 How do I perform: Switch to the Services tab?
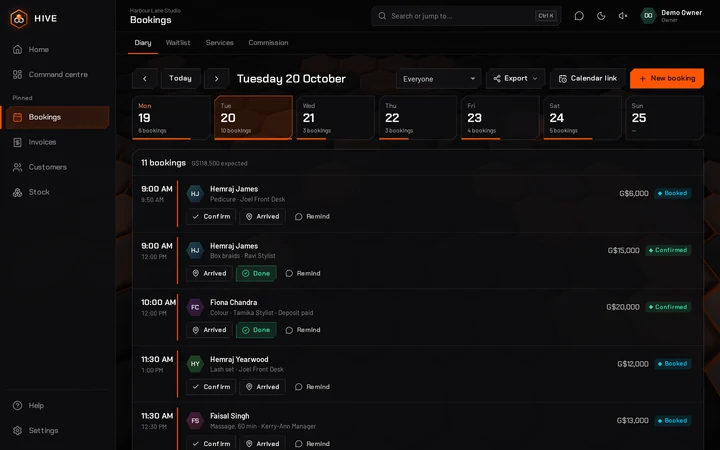tap(219, 43)
